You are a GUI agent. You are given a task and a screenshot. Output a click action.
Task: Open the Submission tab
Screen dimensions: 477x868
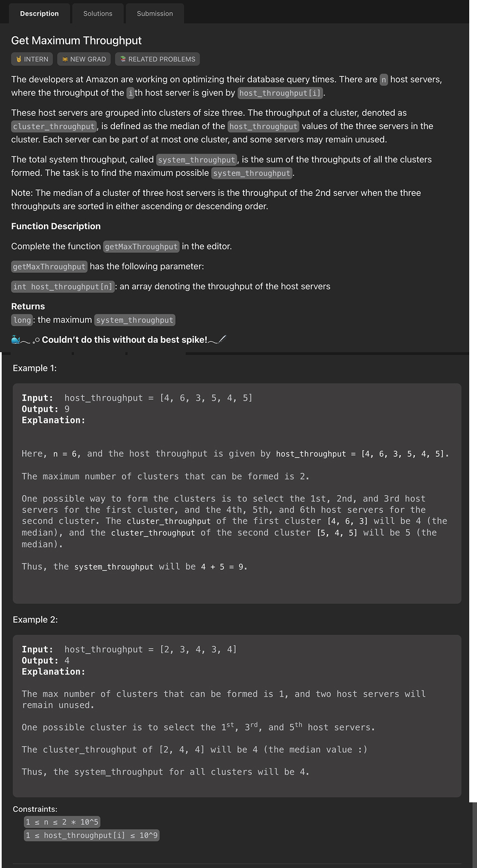tap(155, 13)
